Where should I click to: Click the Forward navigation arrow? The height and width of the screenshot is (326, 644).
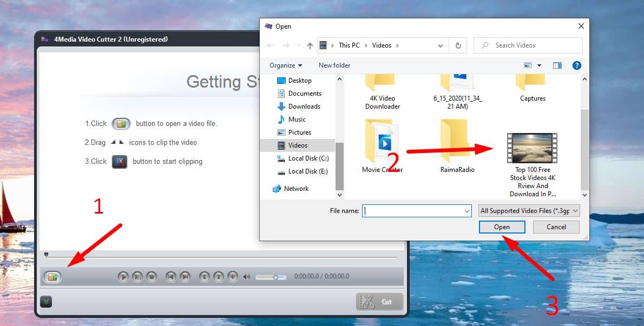tap(286, 45)
